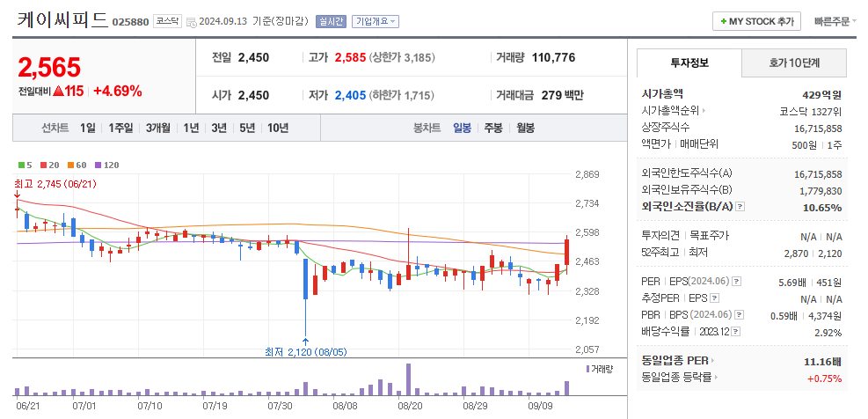Click the green 5-day moving average swatch
Viewport: 868px width, 419px height.
pos(21,165)
